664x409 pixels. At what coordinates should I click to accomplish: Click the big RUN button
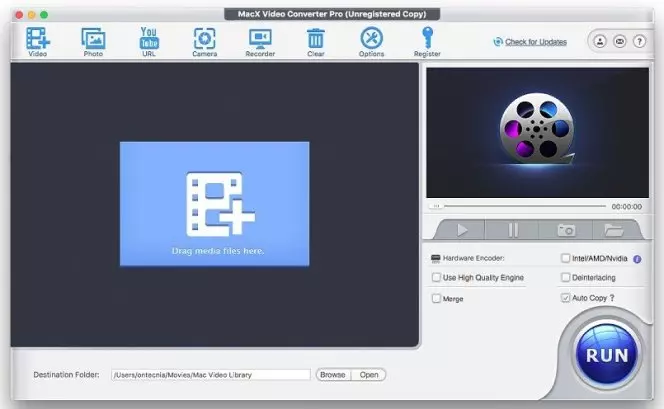pos(607,355)
